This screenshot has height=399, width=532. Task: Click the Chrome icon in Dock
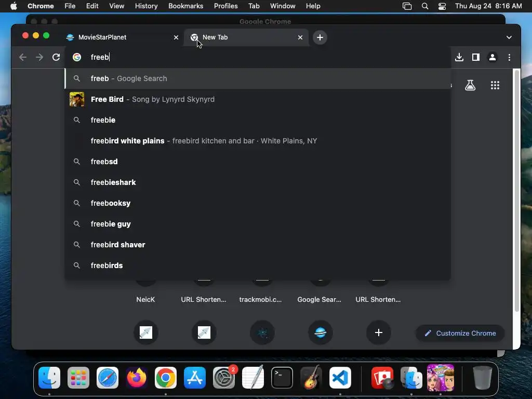[x=166, y=378]
